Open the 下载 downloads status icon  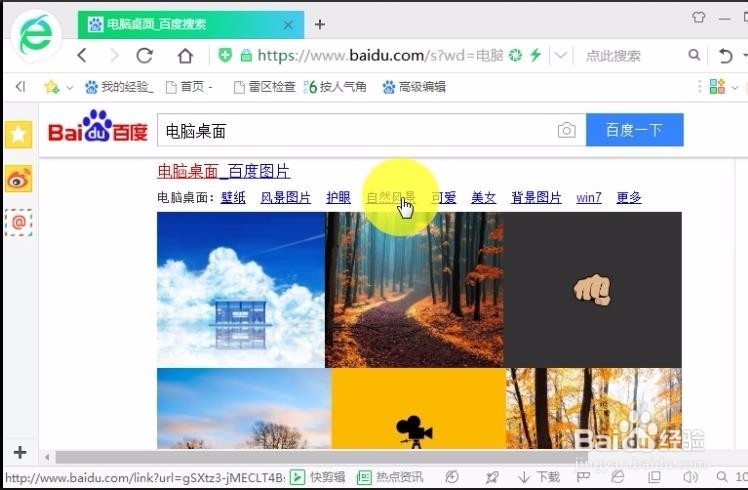pos(539,477)
